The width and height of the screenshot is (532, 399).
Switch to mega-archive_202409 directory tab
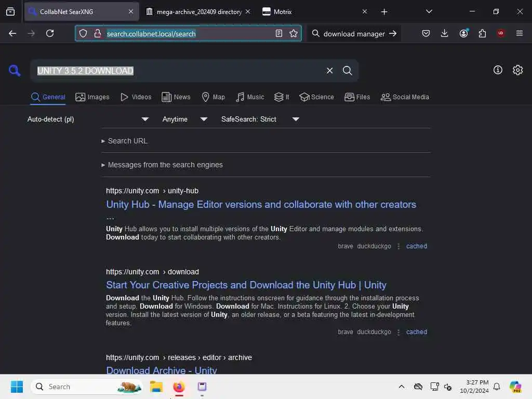(198, 12)
